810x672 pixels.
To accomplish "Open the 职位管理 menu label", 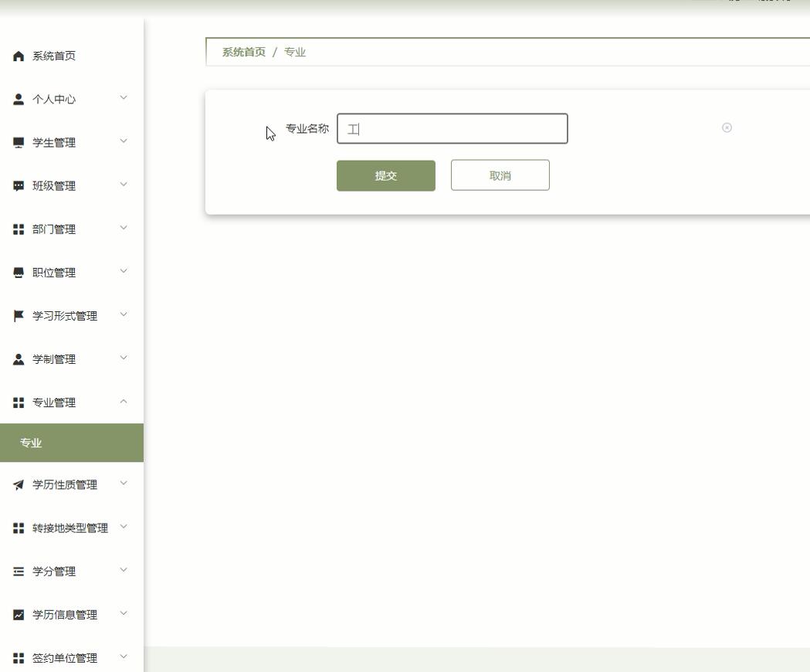I will click(x=54, y=273).
